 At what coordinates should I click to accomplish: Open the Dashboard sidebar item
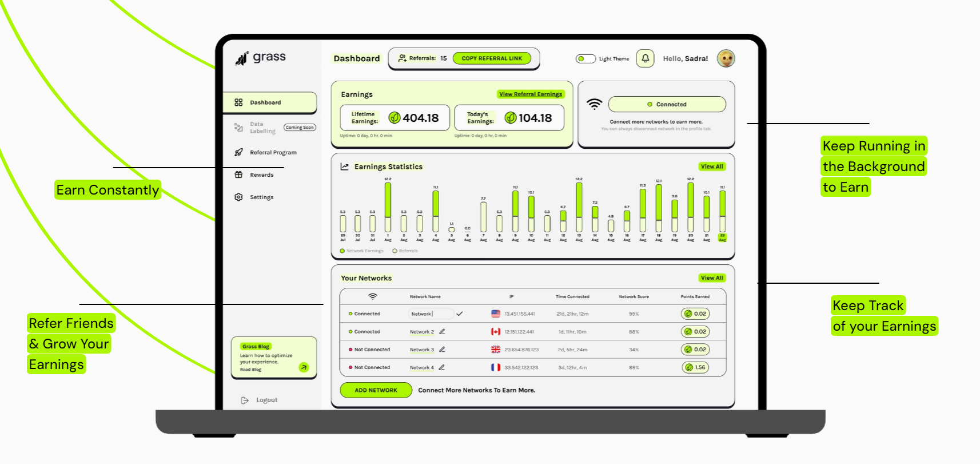click(x=269, y=103)
